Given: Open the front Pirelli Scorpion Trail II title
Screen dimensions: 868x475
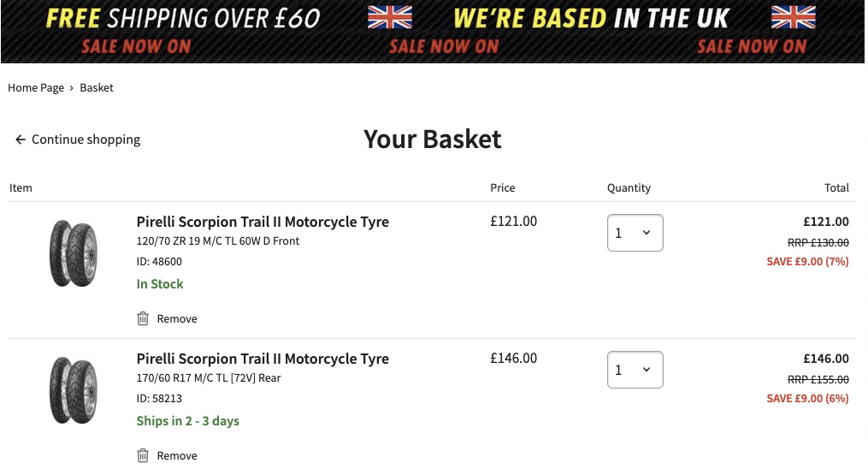Looking at the screenshot, I should (263, 222).
